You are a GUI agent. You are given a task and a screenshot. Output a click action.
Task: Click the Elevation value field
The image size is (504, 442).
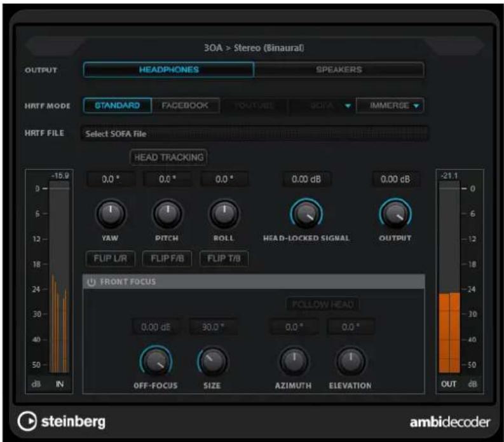point(351,327)
